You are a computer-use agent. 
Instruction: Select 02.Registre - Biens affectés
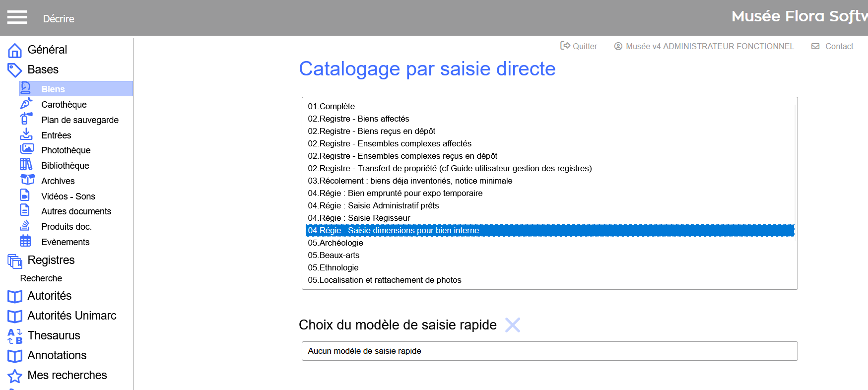pos(550,119)
